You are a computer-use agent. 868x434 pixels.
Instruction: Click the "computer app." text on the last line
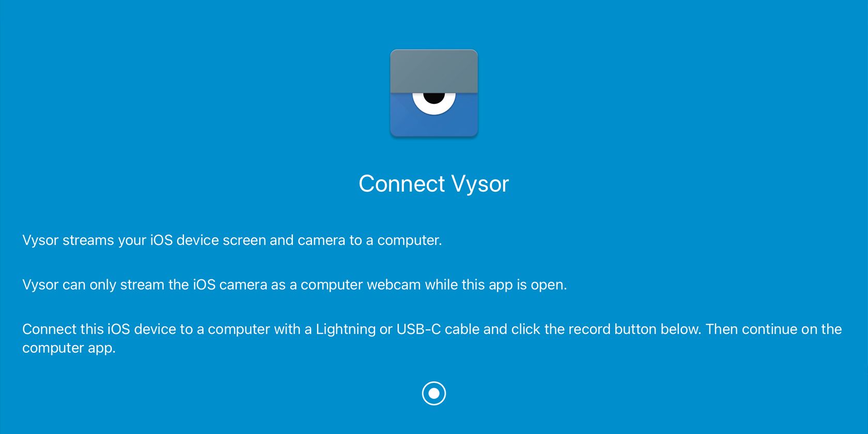(69, 348)
